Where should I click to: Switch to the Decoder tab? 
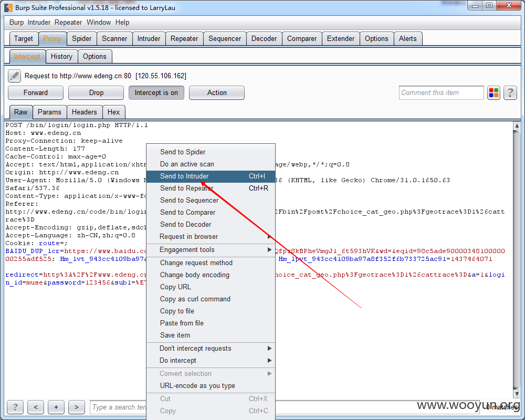tap(264, 38)
